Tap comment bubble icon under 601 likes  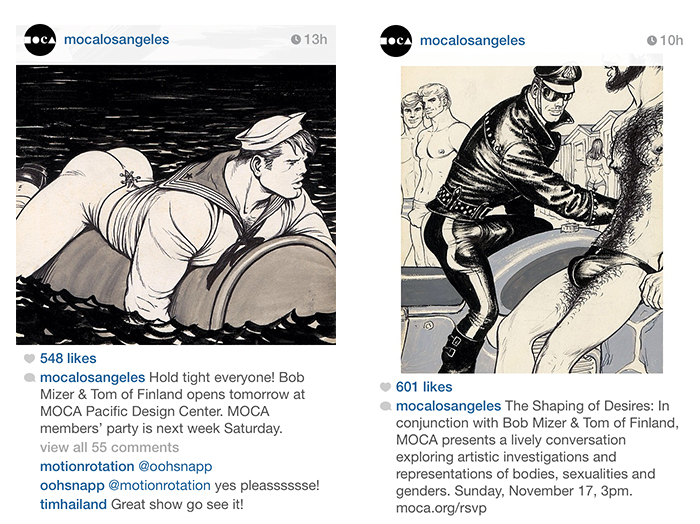[385, 406]
